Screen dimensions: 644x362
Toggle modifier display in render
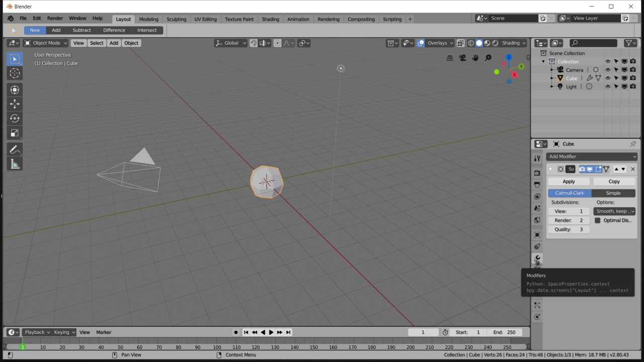tap(582, 169)
